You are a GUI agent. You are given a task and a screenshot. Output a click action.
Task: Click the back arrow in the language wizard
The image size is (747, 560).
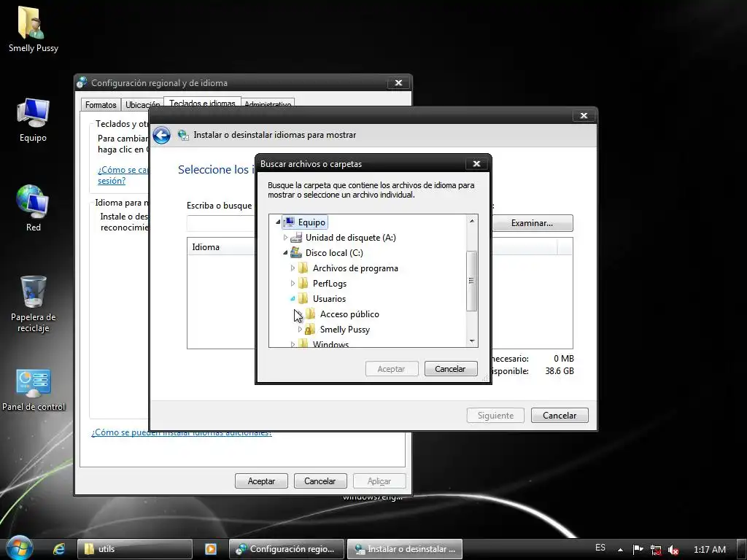click(162, 135)
